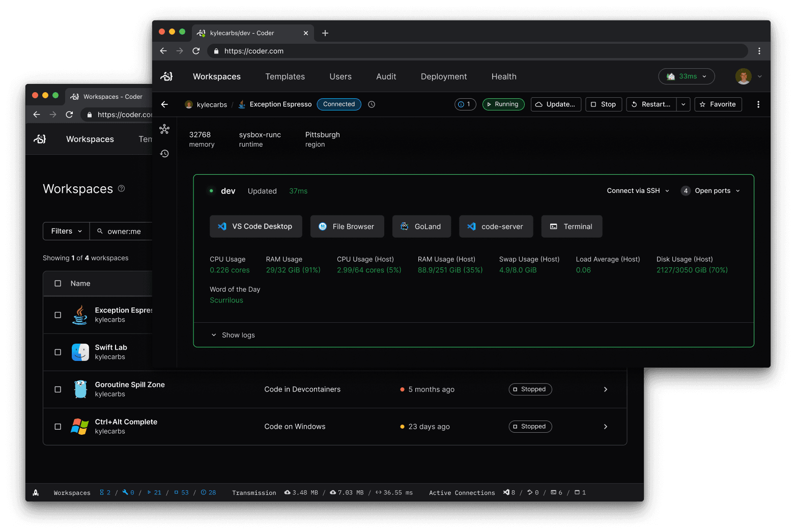Open the File Browser app
Viewport: 796px width, 532px height.
coord(347,227)
